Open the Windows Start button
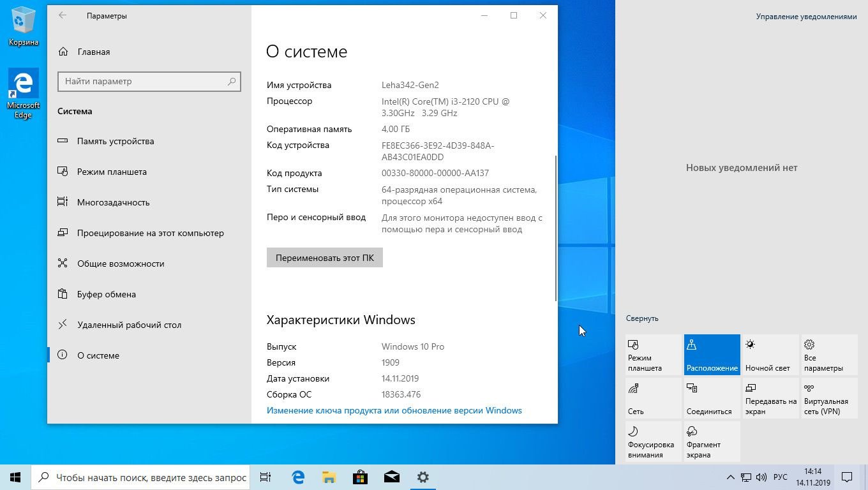 click(15, 477)
